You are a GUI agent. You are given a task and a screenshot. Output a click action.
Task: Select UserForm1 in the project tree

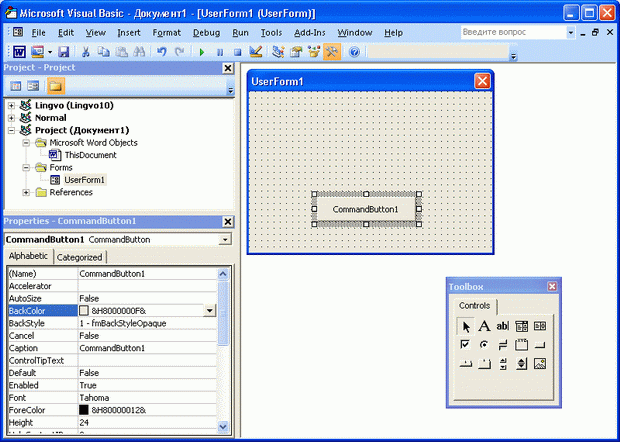pyautogui.click(x=85, y=180)
